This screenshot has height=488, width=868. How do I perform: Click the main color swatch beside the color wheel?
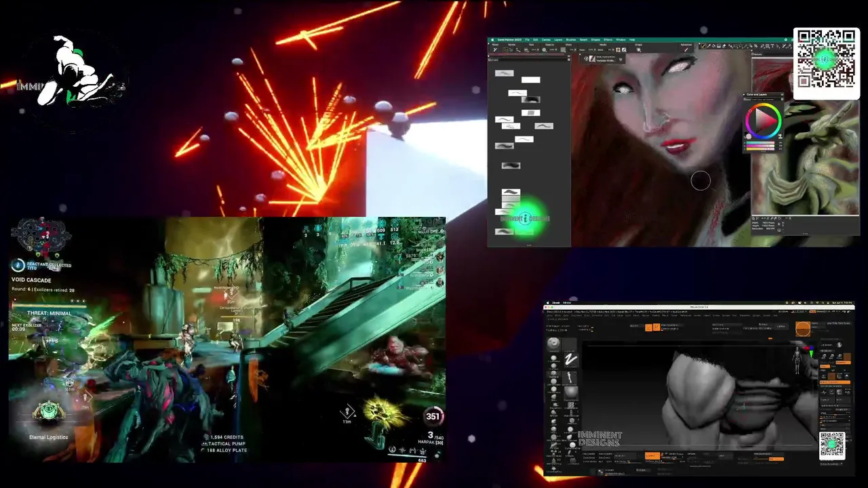pos(749,138)
